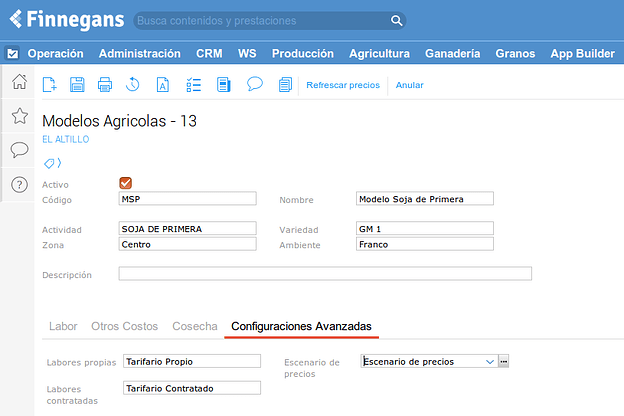624x416 pixels.
Task: Click the history clock-arrow icon
Action: click(x=133, y=84)
